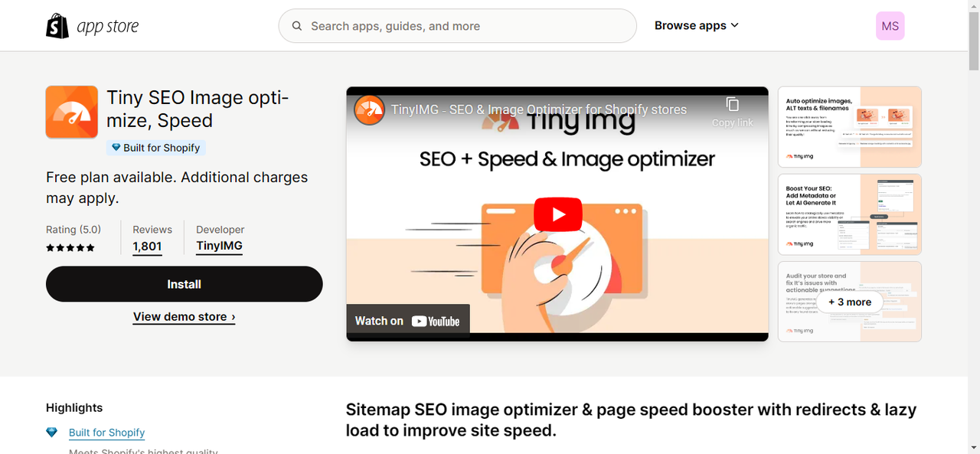Open the TinyIMG developer link
This screenshot has height=454, width=980.
(x=219, y=247)
